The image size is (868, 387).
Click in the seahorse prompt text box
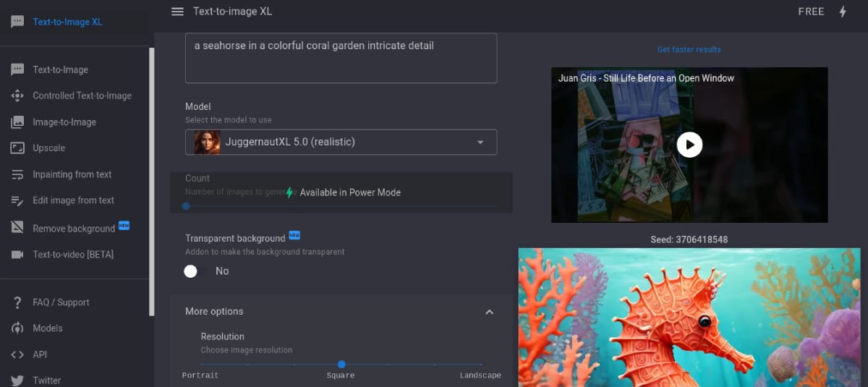[341, 58]
